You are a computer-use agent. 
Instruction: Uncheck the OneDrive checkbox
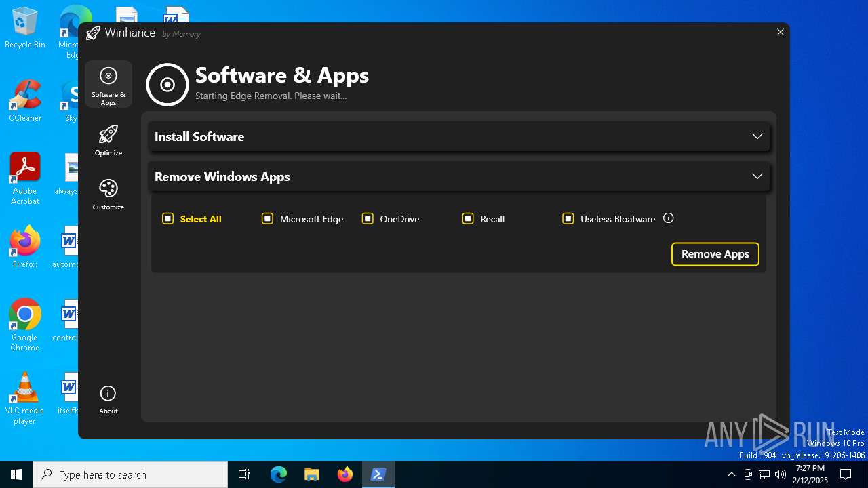368,218
